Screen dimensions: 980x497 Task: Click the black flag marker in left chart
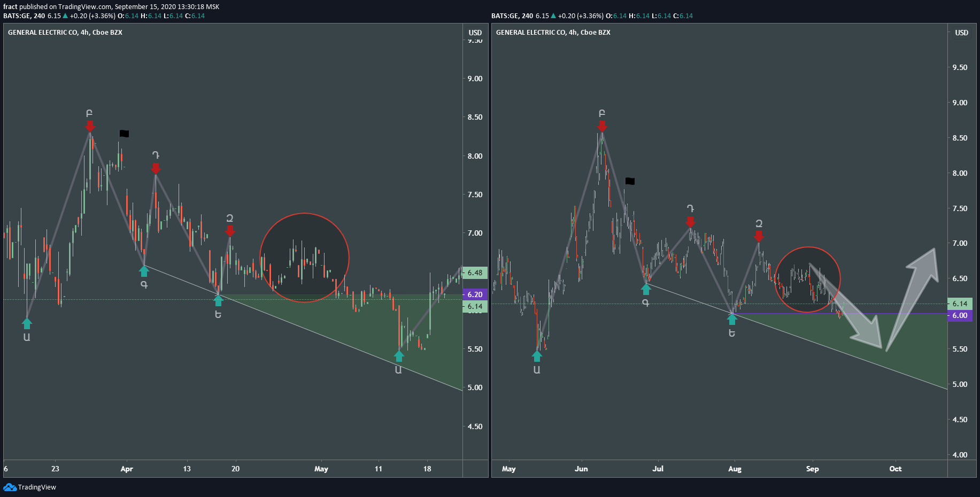coord(124,134)
